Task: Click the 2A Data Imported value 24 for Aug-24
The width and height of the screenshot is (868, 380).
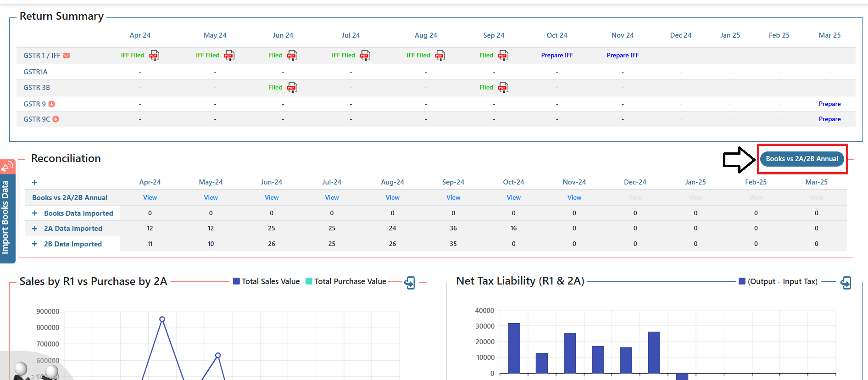Action: tap(392, 229)
